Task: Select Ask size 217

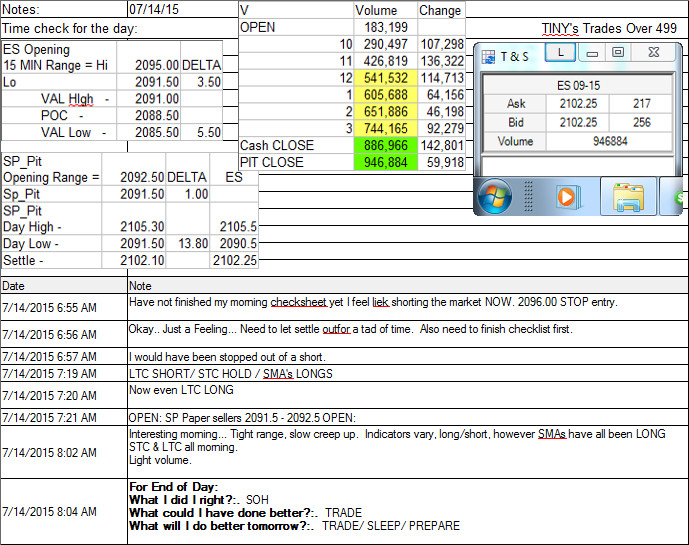Action: click(x=641, y=104)
